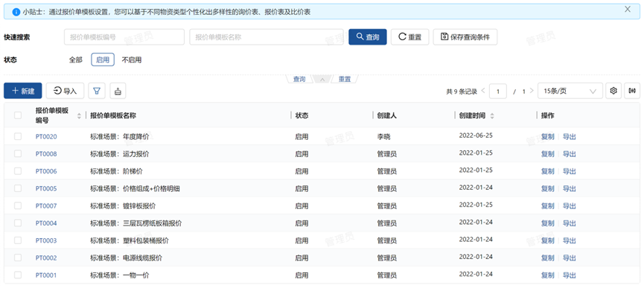Viewport: 644px width, 288px height.
Task: Open template link PT0008
Action: click(46, 154)
